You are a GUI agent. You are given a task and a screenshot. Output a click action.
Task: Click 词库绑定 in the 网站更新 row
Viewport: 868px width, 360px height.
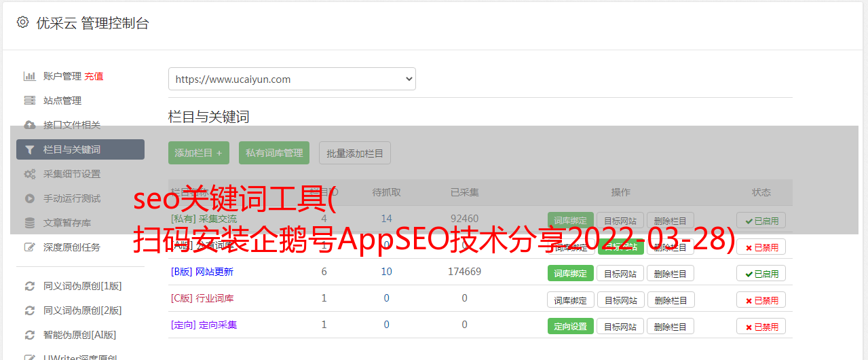(571, 273)
